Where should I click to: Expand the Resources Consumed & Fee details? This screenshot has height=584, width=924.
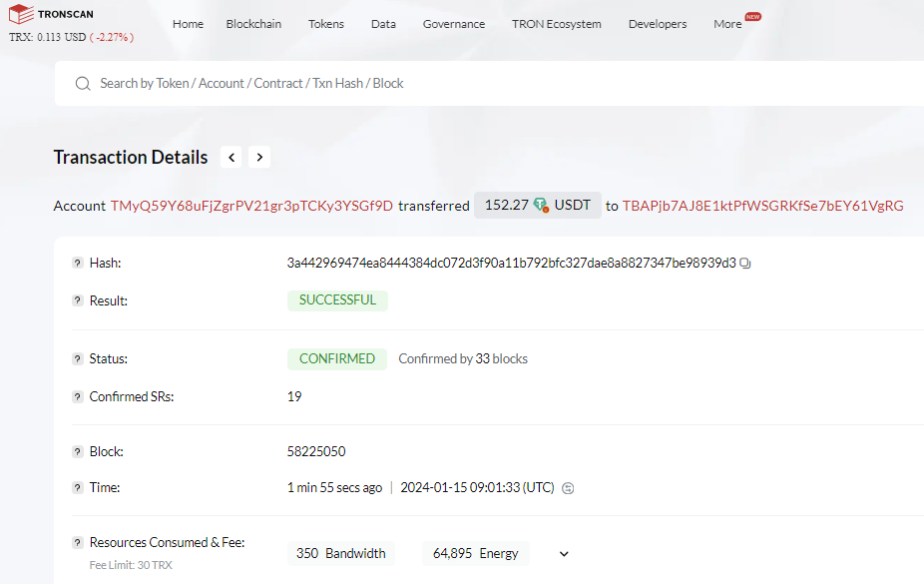564,554
